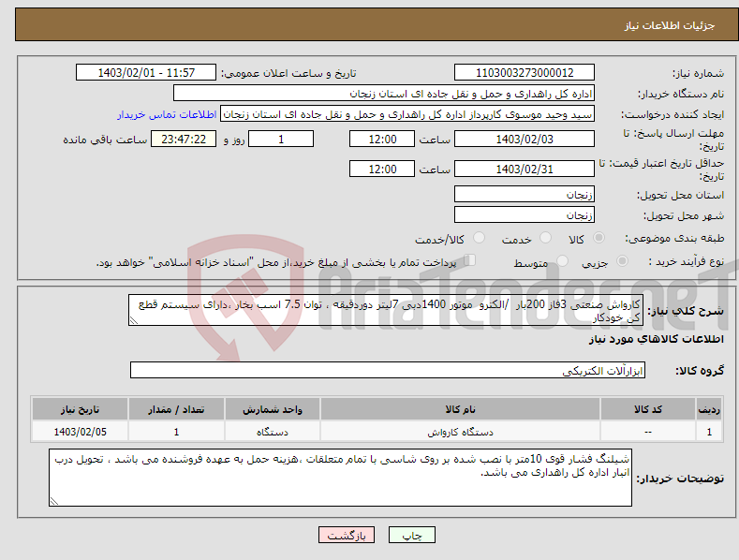
Task: Click the resize handle of buyer notes box
Action: click(54, 501)
